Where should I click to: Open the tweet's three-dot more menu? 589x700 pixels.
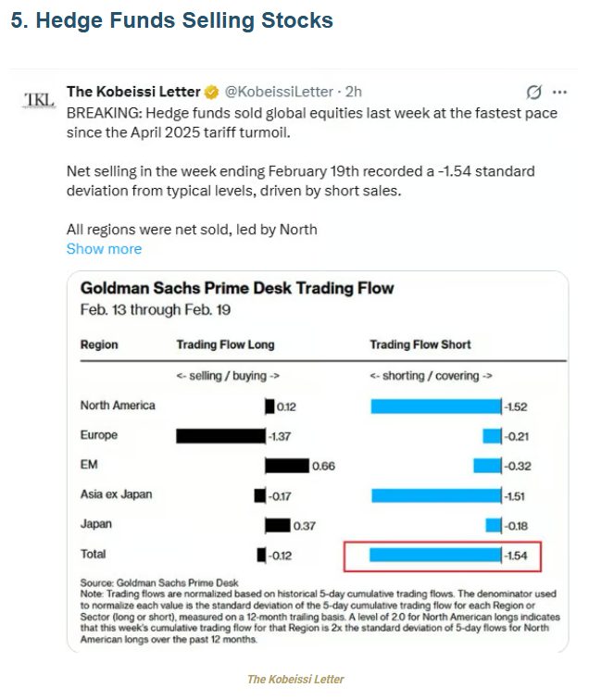559,93
